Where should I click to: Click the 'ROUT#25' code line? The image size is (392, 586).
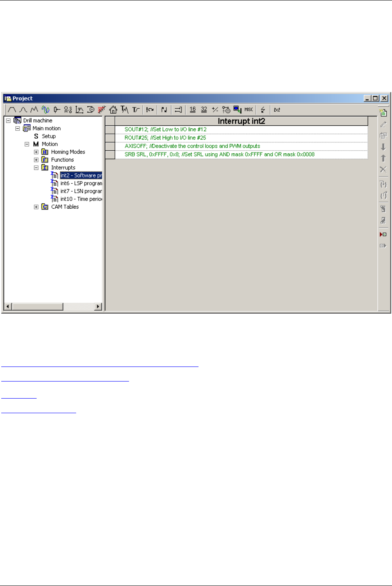[241, 138]
